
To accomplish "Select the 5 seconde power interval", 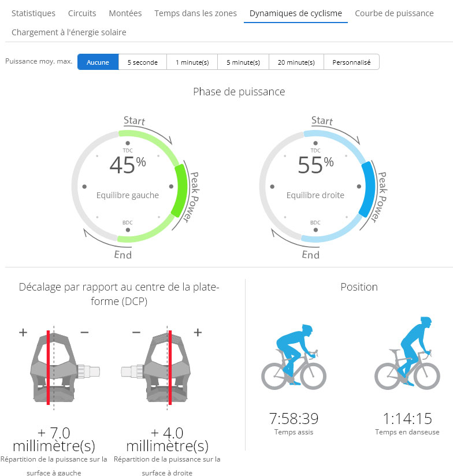I will click(142, 62).
